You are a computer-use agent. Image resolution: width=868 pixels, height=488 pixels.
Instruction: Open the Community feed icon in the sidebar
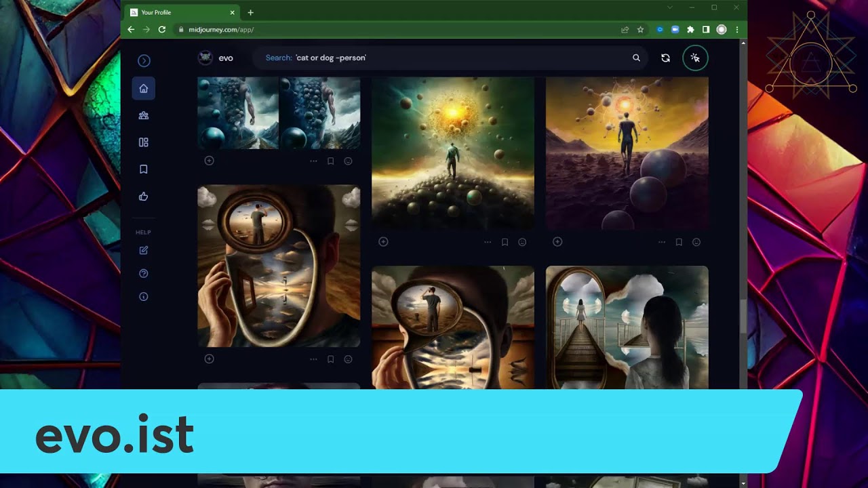[x=144, y=115]
